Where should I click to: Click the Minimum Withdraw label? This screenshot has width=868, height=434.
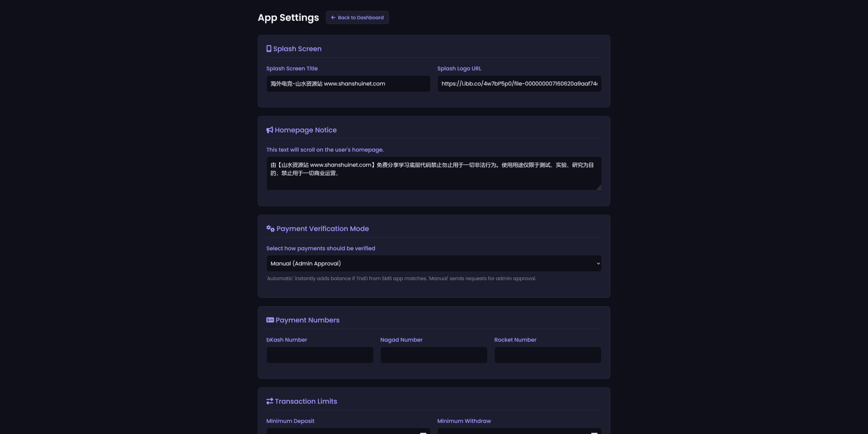point(464,421)
